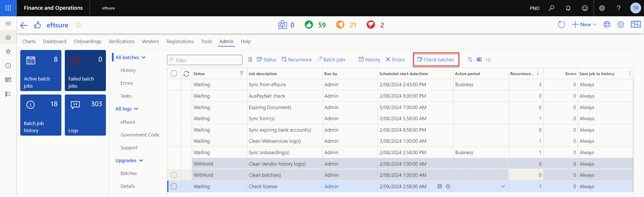Toggle the select-all rows circle in header
Viewport: 644px width, 197px height.
pyautogui.click(x=174, y=74)
